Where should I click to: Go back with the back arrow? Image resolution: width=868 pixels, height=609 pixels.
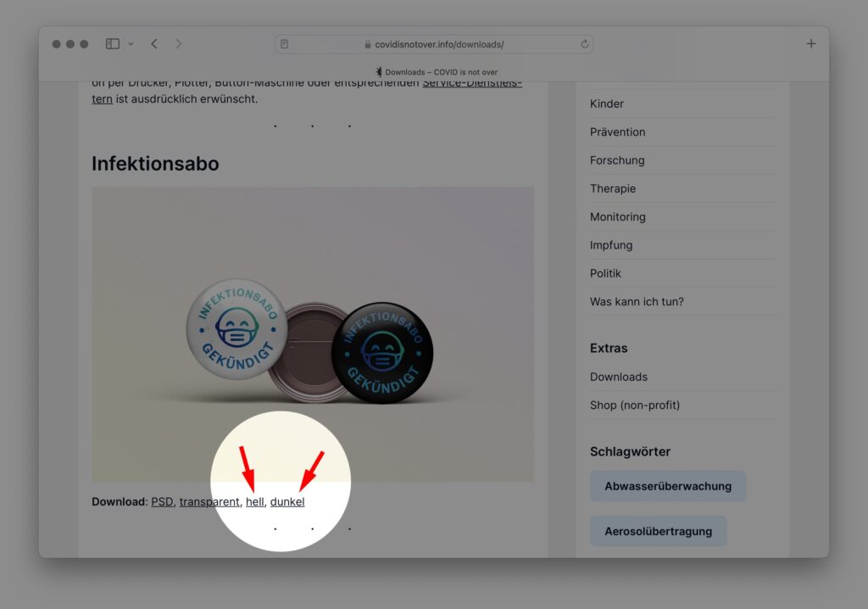coord(154,44)
